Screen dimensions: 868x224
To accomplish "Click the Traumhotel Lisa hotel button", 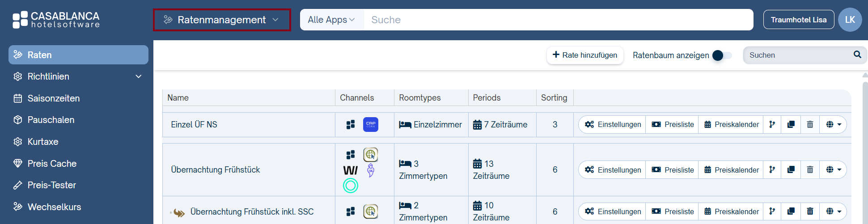I will click(799, 20).
